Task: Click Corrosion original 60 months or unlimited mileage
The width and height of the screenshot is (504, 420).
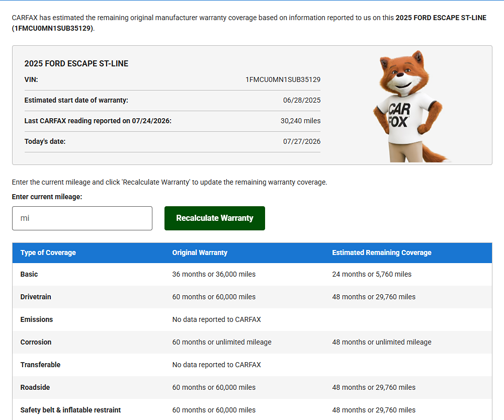Action: [222, 342]
